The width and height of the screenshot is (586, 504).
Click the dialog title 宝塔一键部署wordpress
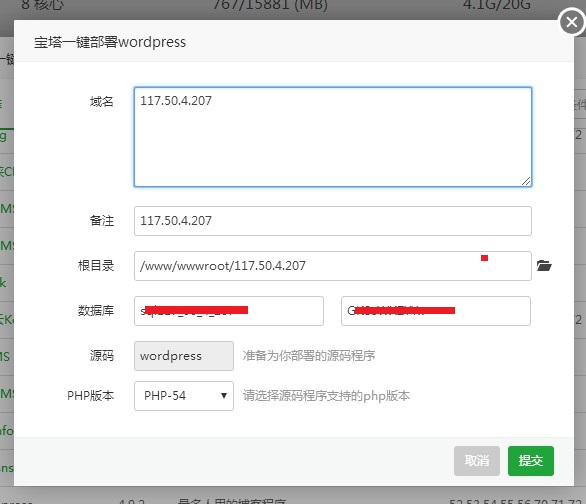point(110,42)
